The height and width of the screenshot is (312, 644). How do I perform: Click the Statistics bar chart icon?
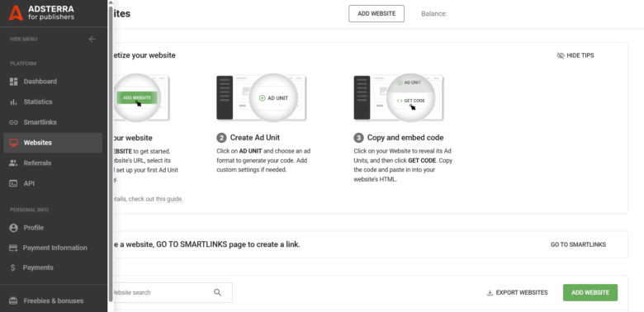click(13, 102)
